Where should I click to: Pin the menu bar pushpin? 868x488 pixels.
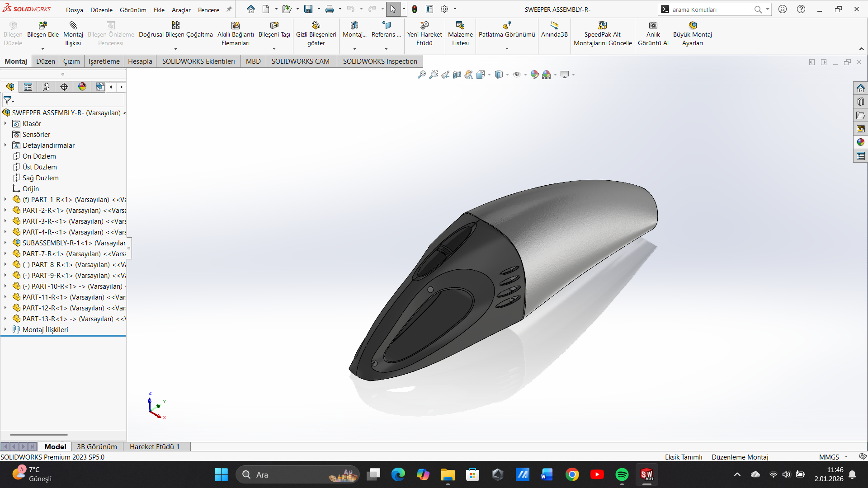click(229, 9)
